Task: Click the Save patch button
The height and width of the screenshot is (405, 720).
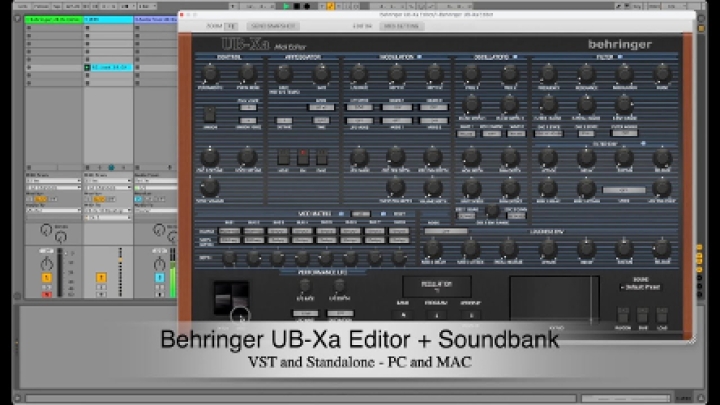Action: pyautogui.click(x=642, y=316)
